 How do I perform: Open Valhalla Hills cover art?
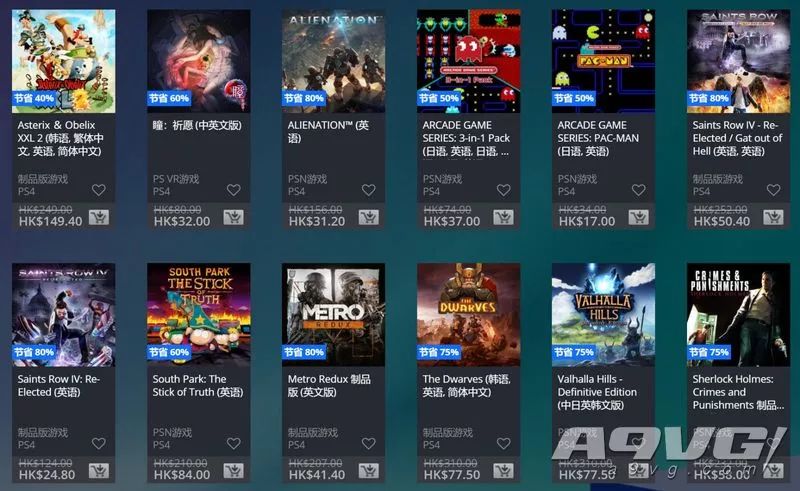[x=604, y=314]
